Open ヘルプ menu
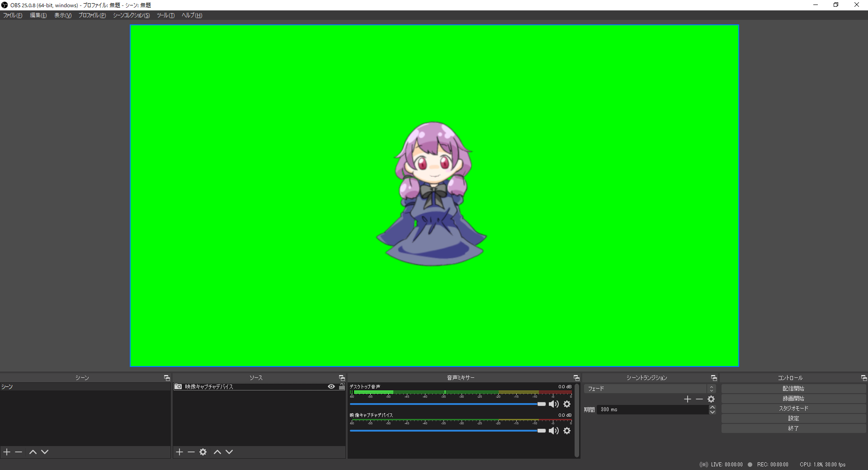Screen dimensions: 868x470 tap(192, 15)
